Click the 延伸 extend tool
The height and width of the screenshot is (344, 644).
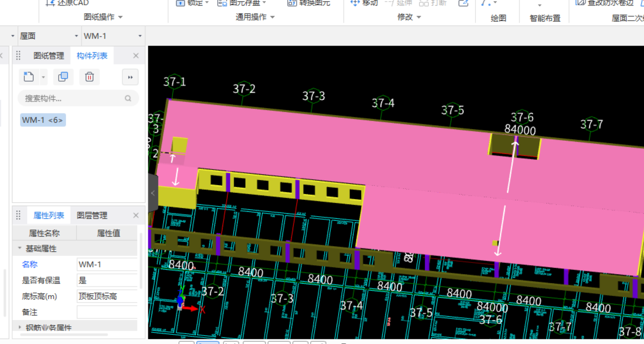[398, 3]
